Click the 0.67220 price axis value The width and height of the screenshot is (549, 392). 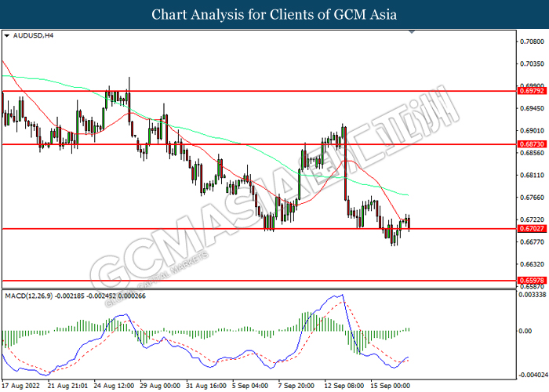pos(533,220)
